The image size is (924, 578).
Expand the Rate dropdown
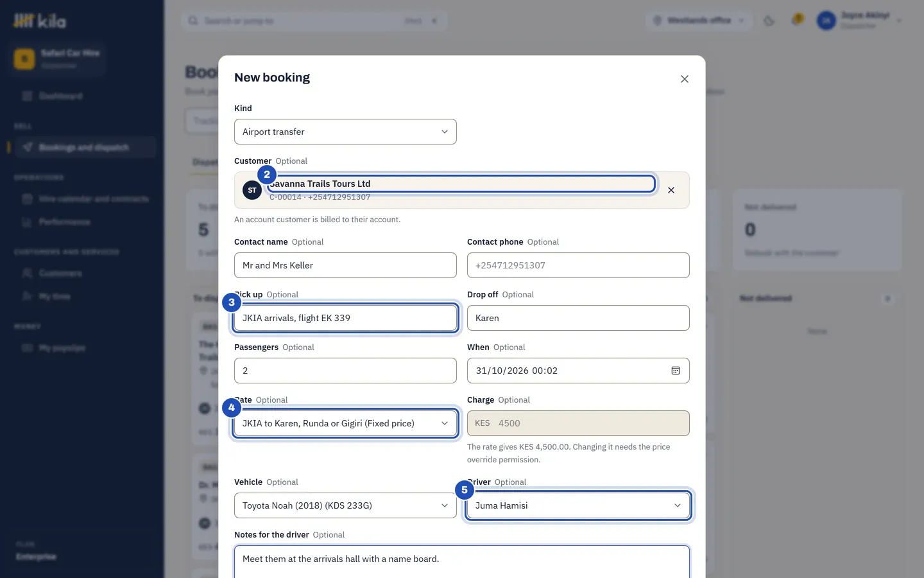click(345, 423)
